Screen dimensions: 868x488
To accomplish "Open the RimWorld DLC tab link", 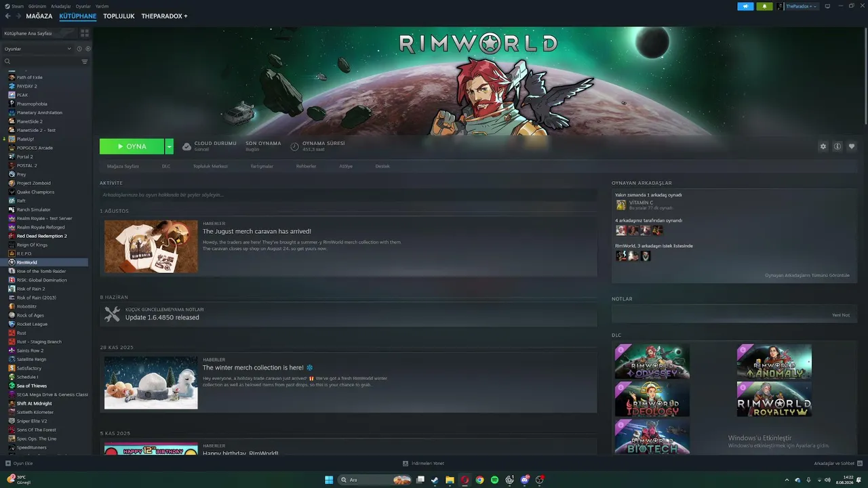I will click(166, 166).
